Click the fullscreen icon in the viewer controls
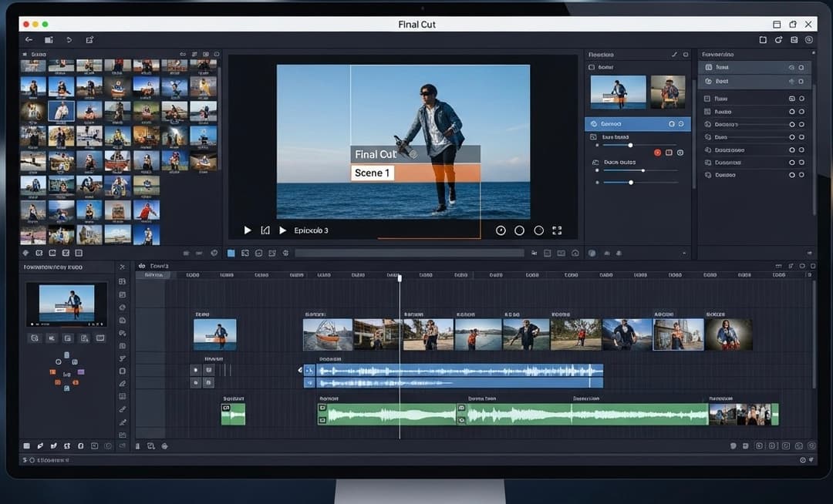This screenshot has width=833, height=504. click(557, 230)
